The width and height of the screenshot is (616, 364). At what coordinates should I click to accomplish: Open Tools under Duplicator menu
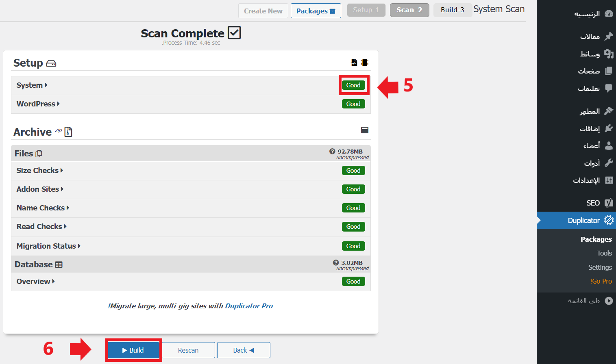(604, 253)
